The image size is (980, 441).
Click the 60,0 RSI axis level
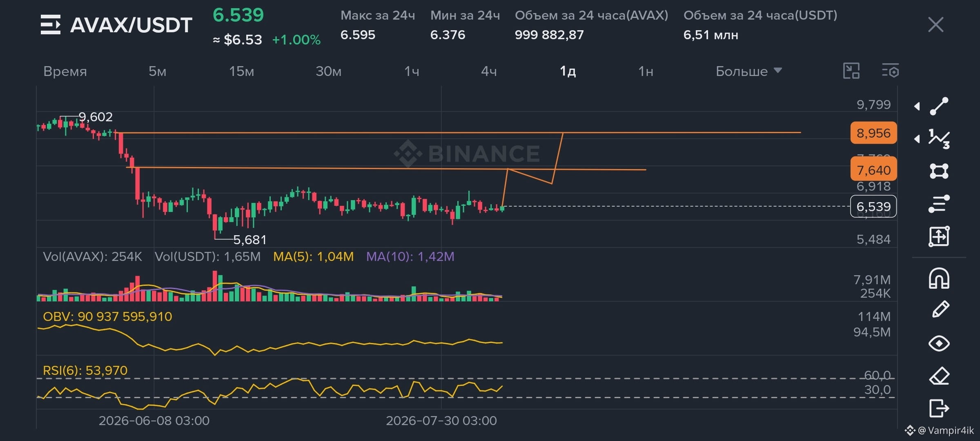[877, 375]
